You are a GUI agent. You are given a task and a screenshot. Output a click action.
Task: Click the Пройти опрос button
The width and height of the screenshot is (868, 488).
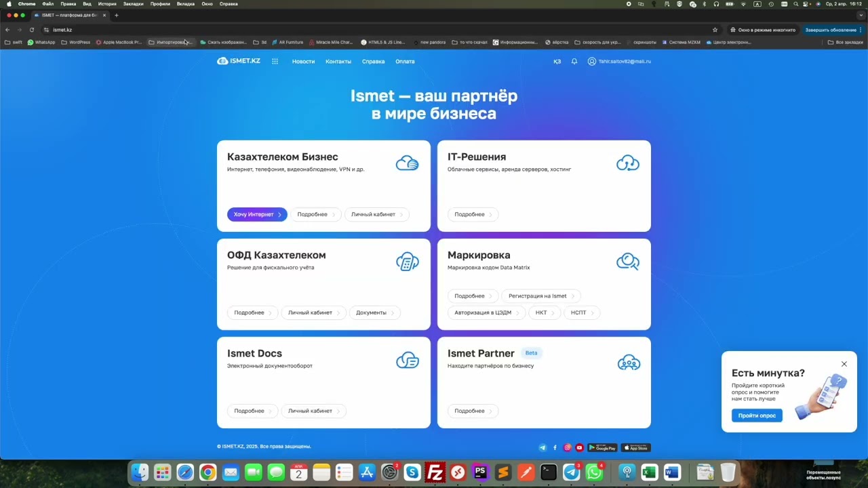tap(757, 415)
